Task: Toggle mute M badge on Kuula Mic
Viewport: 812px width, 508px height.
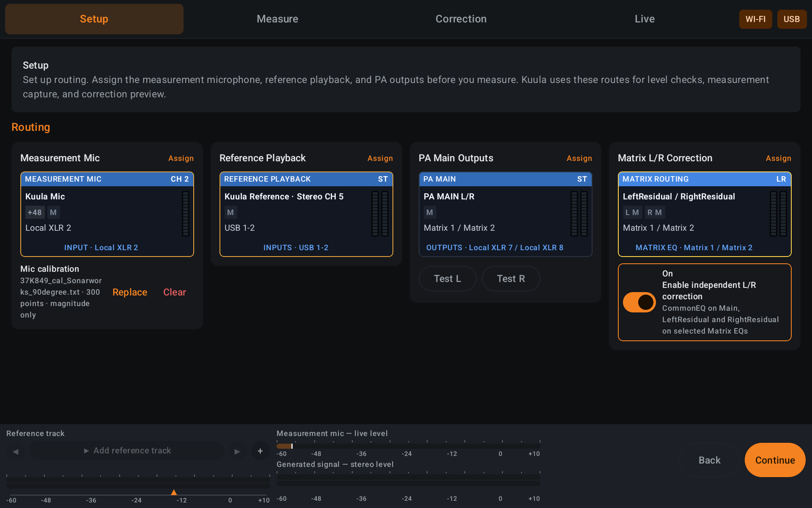Action: point(53,213)
